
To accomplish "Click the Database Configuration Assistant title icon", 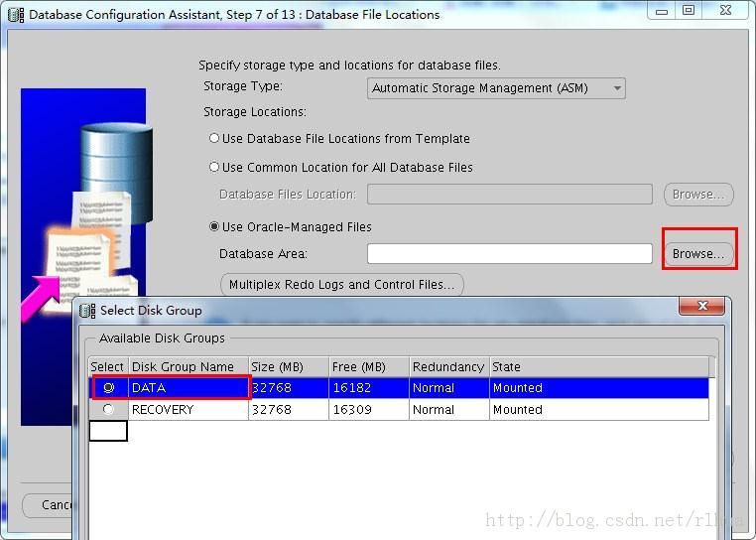I will [16, 14].
